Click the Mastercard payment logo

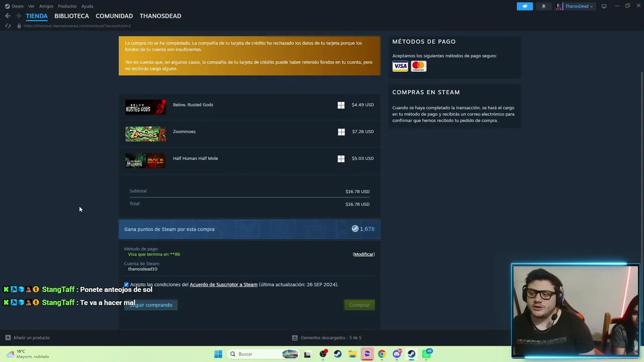pos(419,66)
